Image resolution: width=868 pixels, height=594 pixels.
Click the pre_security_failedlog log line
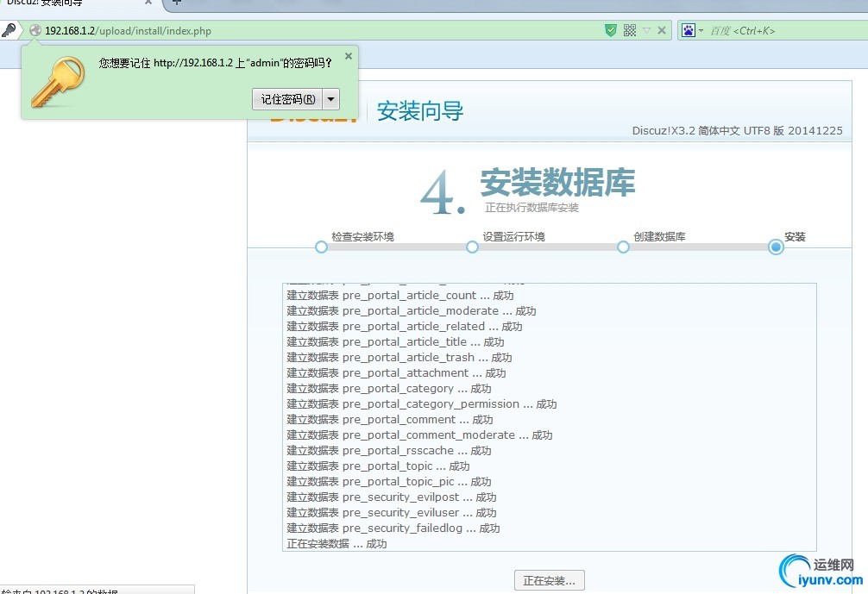pos(393,528)
